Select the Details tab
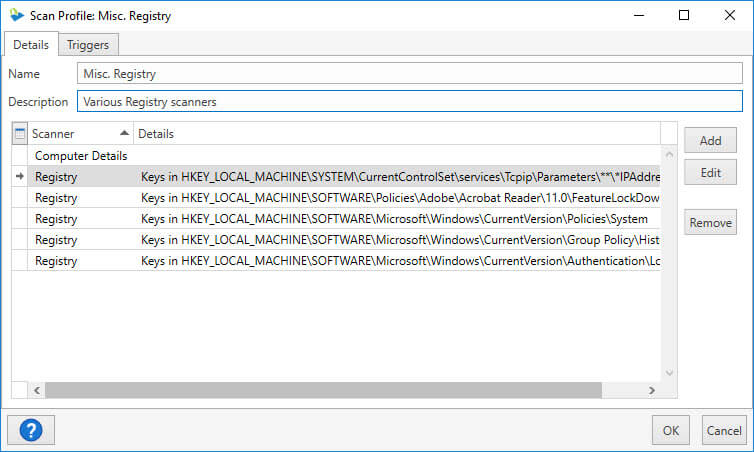Screen dimensions: 754x452 pos(31,45)
